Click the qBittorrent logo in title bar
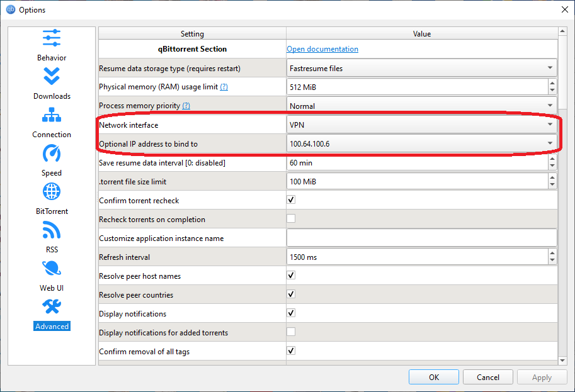This screenshot has height=392, width=575. pyautogui.click(x=11, y=9)
